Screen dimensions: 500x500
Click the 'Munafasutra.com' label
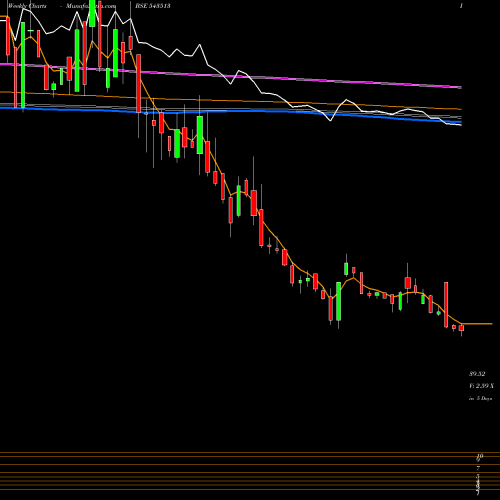click(91, 6)
